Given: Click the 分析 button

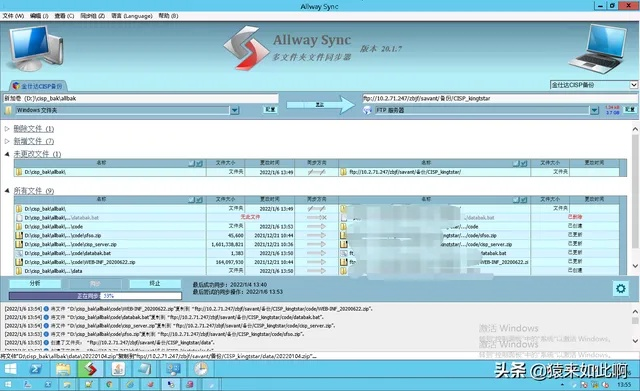Looking at the screenshot, I should [x=35, y=284].
